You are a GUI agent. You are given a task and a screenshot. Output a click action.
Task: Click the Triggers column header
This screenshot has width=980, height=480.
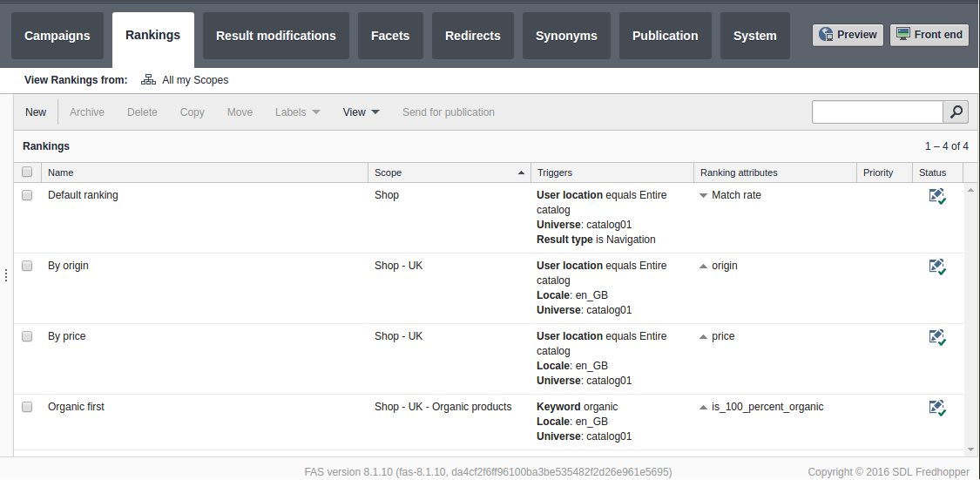(612, 172)
